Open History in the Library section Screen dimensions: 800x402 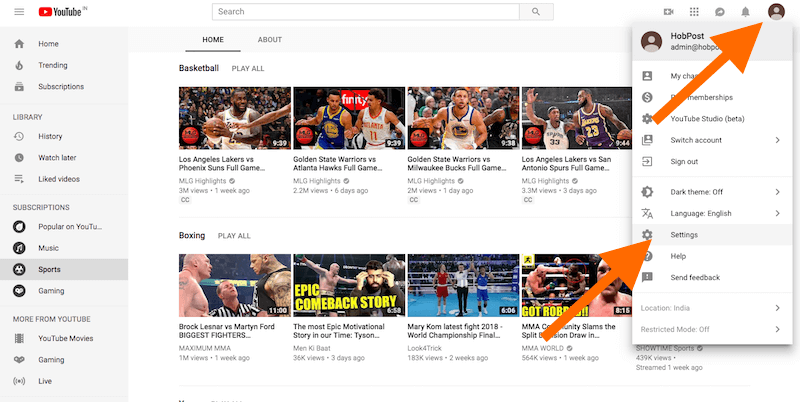coord(64,136)
